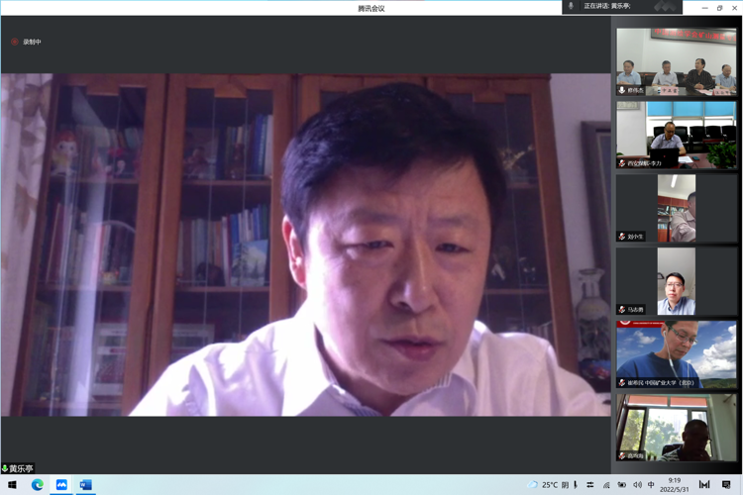Click the red recording indicator icon
Image resolution: width=744 pixels, height=496 pixels.
(15, 41)
